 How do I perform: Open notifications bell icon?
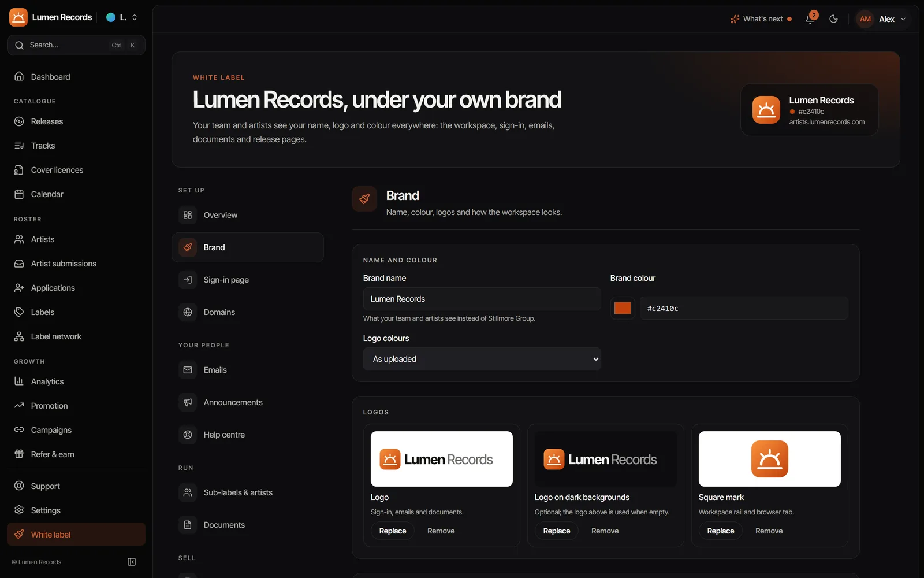(x=810, y=18)
